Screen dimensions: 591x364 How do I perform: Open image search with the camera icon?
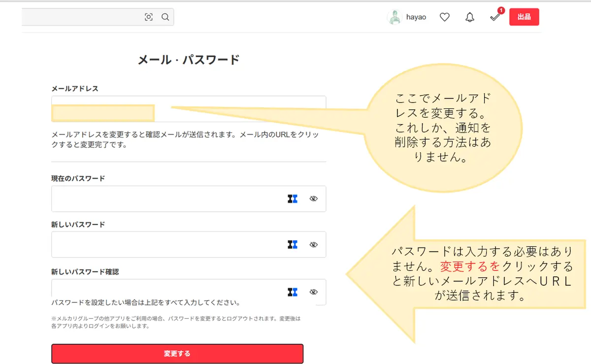pos(149,16)
